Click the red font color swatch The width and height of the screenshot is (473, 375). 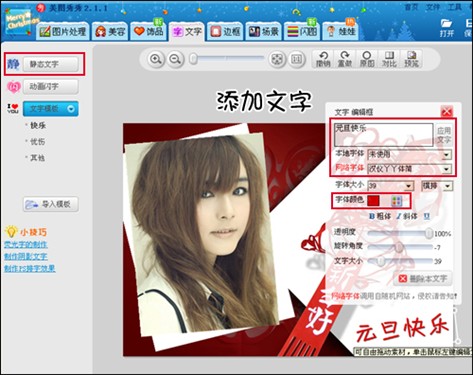coord(373,201)
